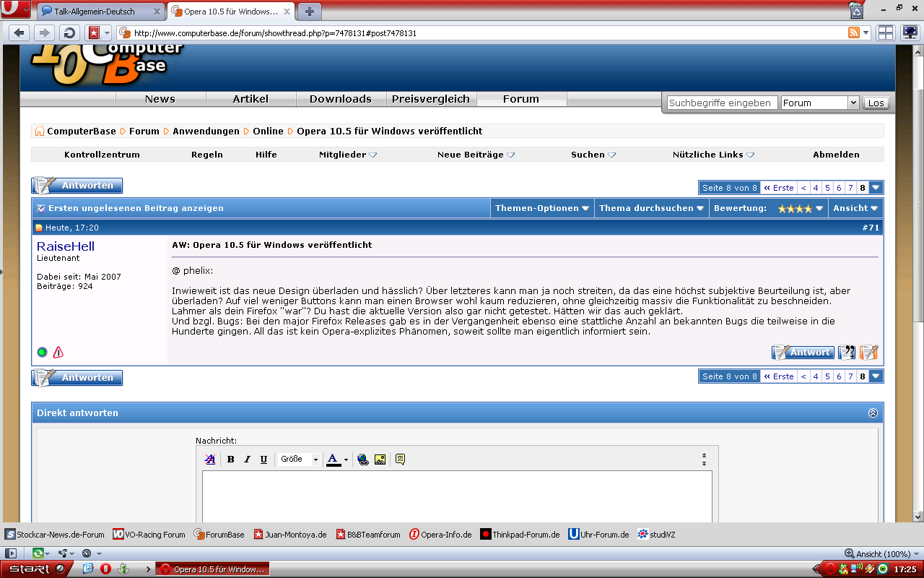This screenshot has height=578, width=924.
Task: Select the Artikel navigation tab
Action: click(250, 99)
